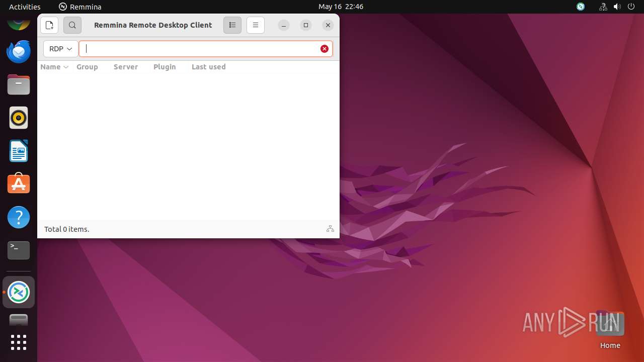The height and width of the screenshot is (362, 644).
Task: Select the 'Total 0 items.' status text
Action: coord(67,229)
